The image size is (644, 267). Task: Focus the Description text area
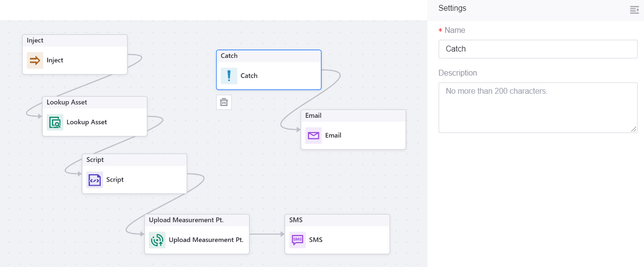click(x=537, y=107)
